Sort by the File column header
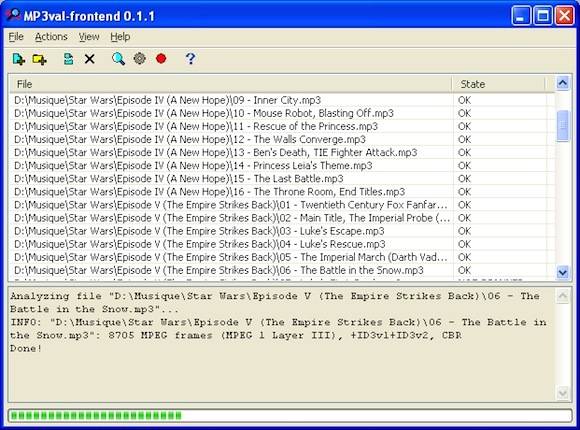Screen dimensions: 580x430 231,84
